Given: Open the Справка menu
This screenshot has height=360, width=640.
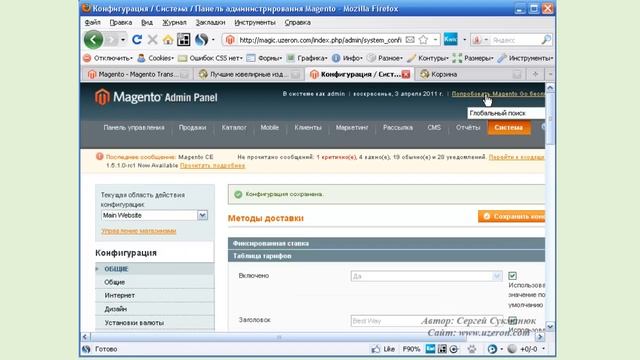Looking at the screenshot, I should pos(298,22).
